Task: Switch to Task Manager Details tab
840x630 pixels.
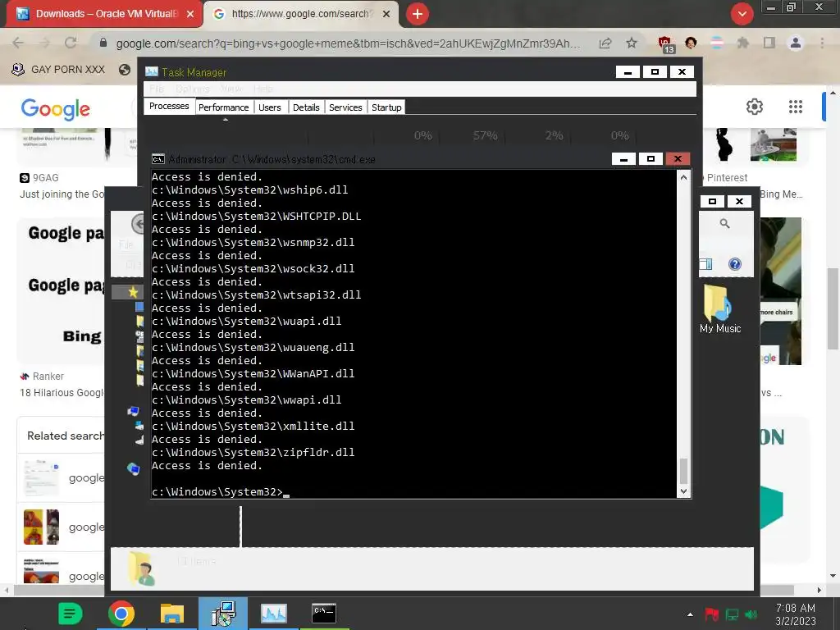Action: [x=306, y=107]
